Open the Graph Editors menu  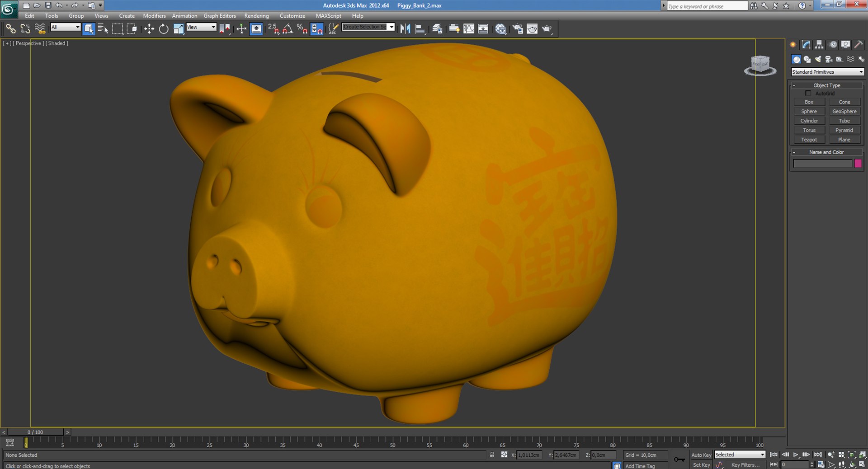click(x=220, y=16)
